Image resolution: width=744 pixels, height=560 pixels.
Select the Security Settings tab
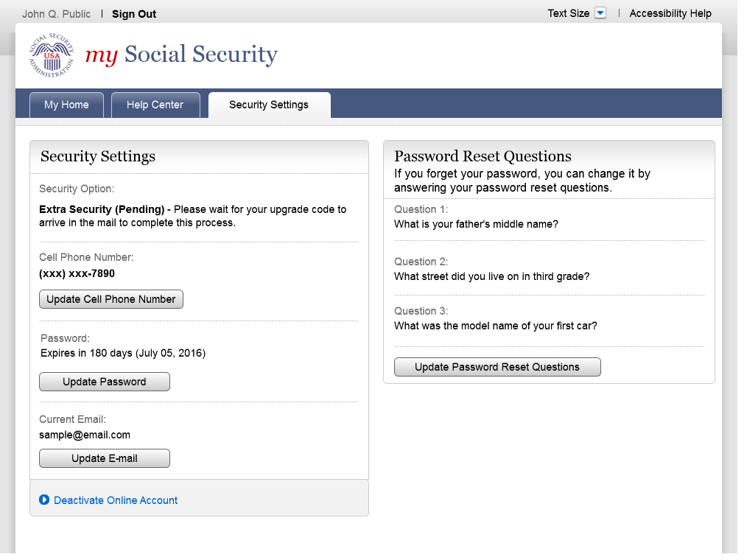(x=269, y=105)
